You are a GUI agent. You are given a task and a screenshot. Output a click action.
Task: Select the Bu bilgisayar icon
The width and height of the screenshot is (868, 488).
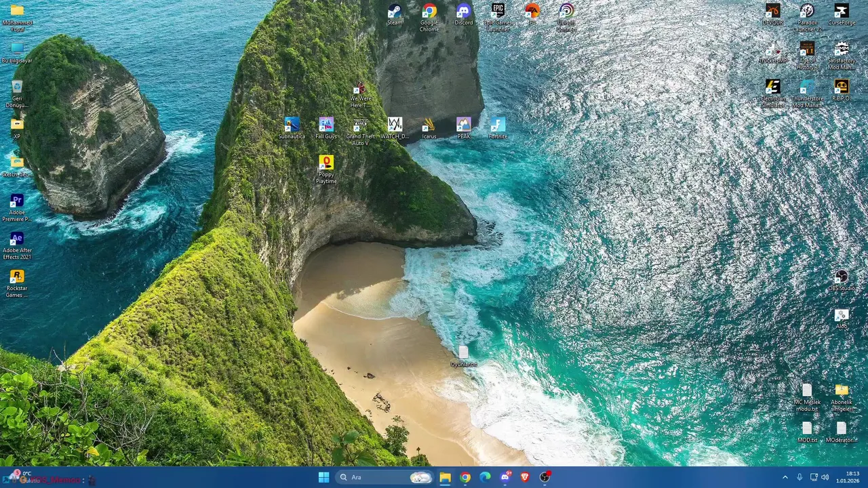[x=17, y=53]
